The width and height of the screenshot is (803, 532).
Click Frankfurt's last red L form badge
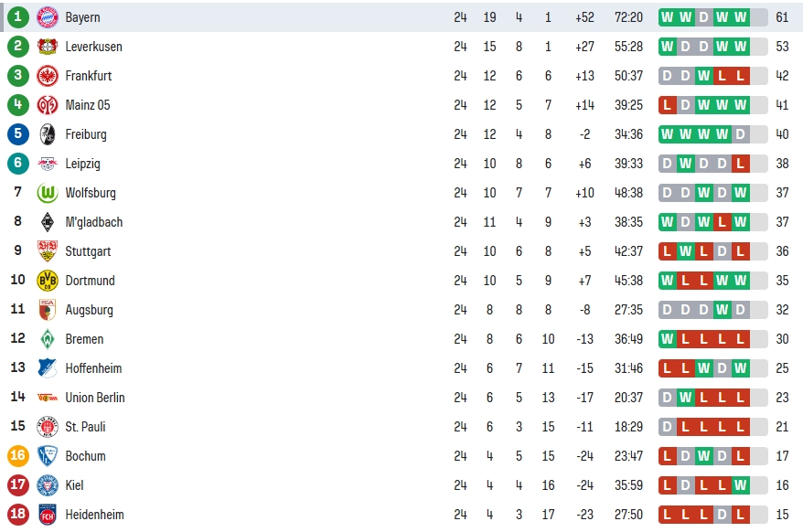coord(741,76)
